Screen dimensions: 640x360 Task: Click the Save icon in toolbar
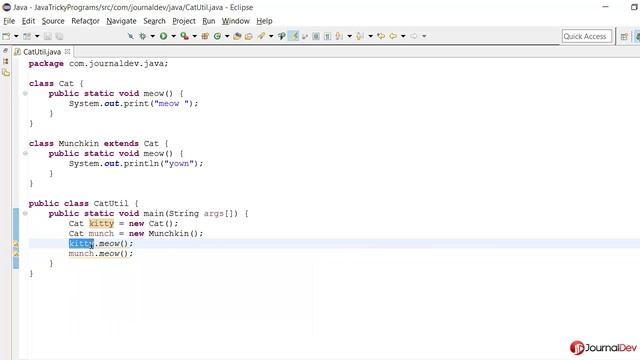pyautogui.click(x=48, y=36)
